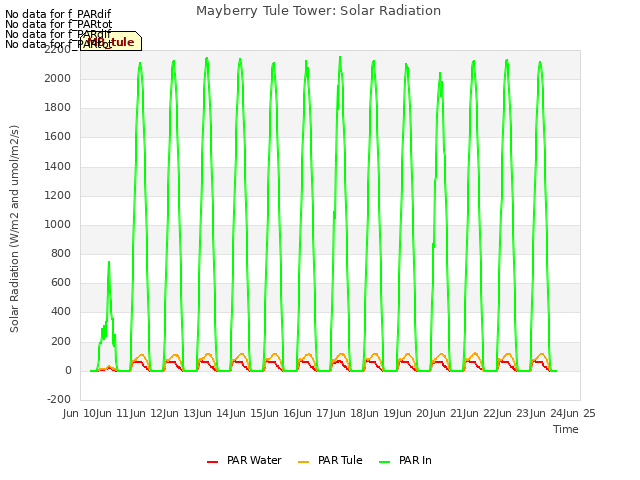
Task: Click the chart title Mayberry Tule Tower
Action: (318, 11)
